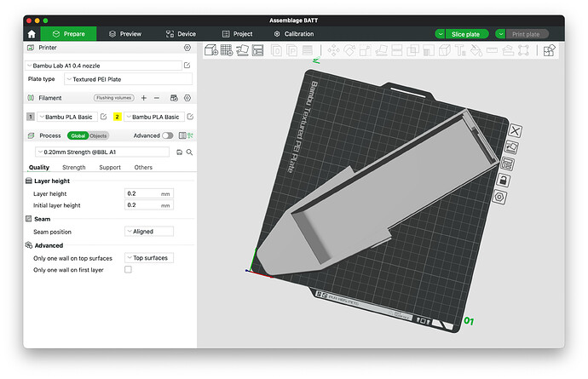The width and height of the screenshot is (588, 379).
Task: Open the 0.20mm Strength process preset dropdown
Action: pos(102,152)
